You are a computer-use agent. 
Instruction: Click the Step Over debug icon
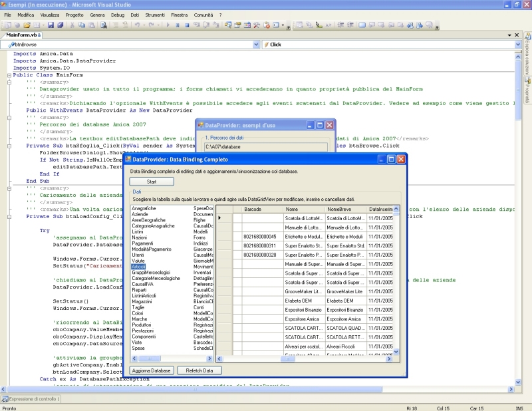point(206,25)
